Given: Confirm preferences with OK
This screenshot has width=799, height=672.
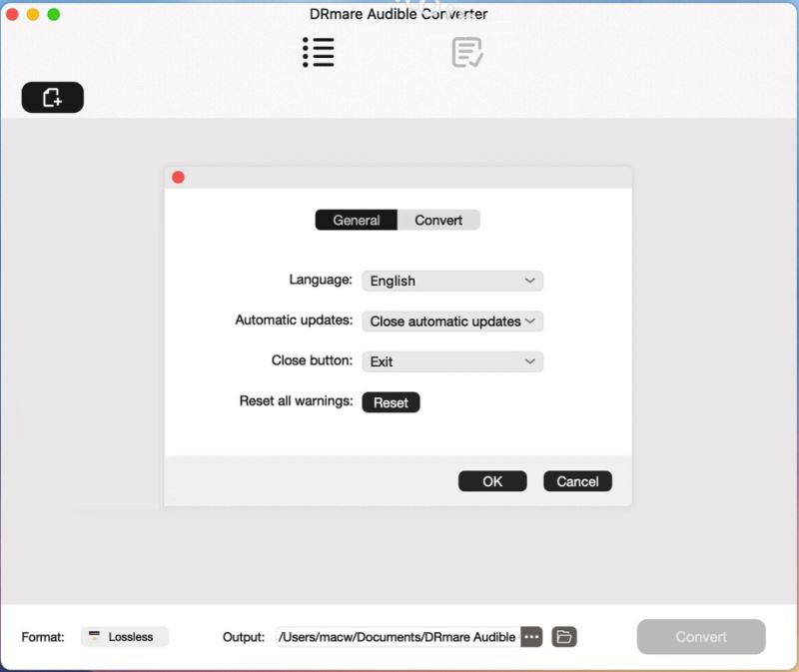Looking at the screenshot, I should 492,481.
